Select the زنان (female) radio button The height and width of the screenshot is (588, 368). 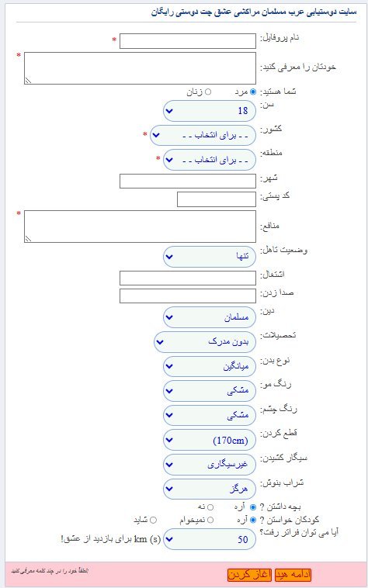click(x=208, y=92)
